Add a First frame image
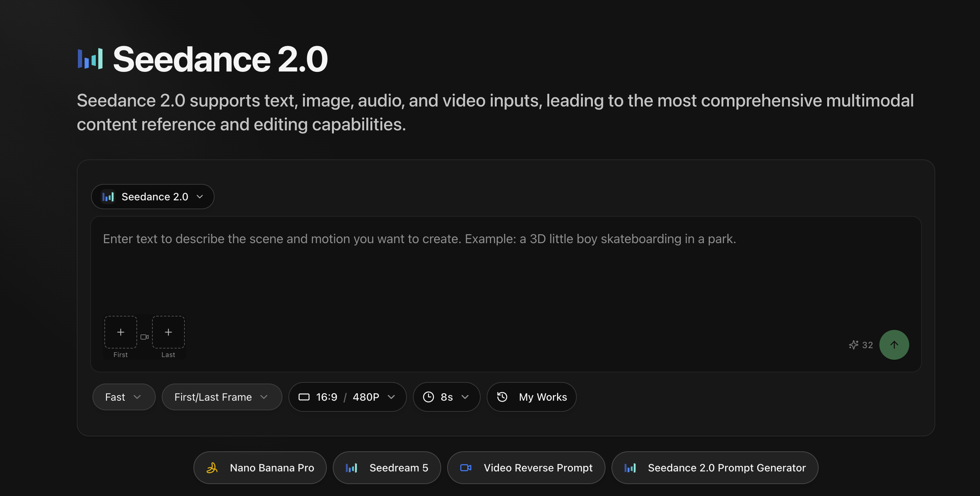Screen dimensions: 980x496 point(121,332)
